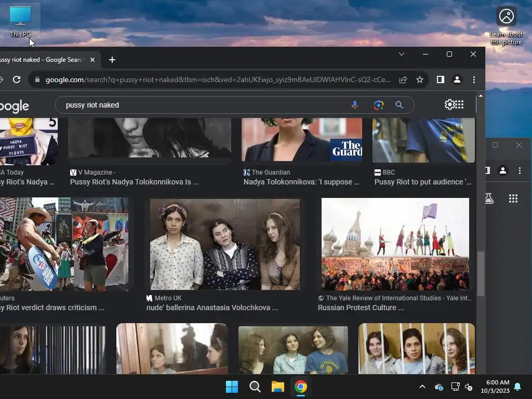532x399 pixels.
Task: Open background window's profile avatar
Action: click(503, 170)
